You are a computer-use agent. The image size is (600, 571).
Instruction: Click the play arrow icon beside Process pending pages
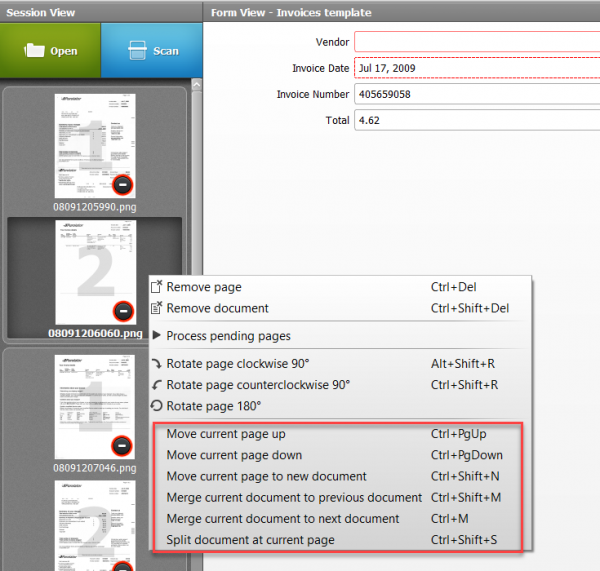click(156, 335)
